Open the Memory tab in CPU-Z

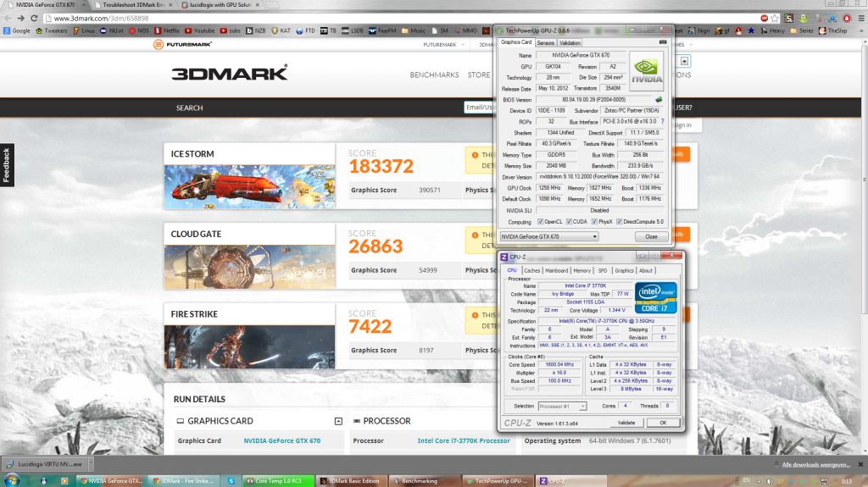pos(581,271)
